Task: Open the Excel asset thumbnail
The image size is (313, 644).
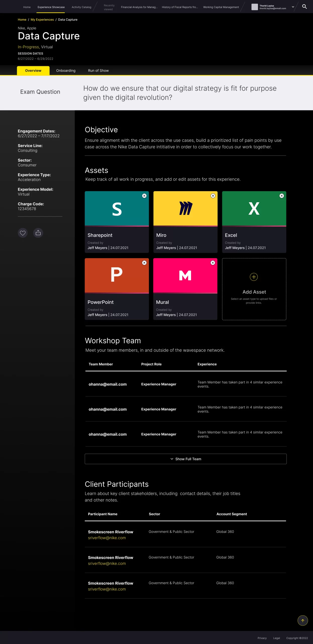Action: tap(254, 209)
